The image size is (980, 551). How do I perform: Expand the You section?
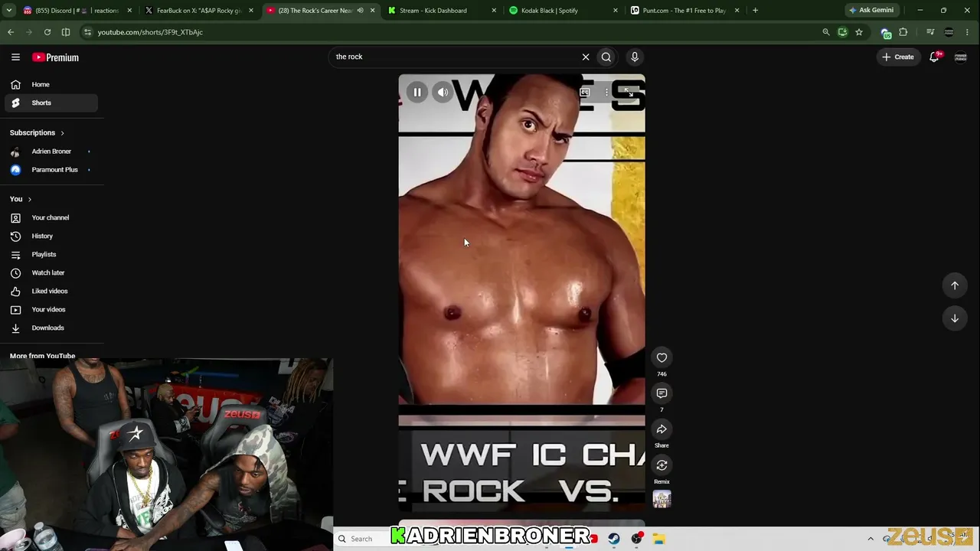(x=21, y=199)
